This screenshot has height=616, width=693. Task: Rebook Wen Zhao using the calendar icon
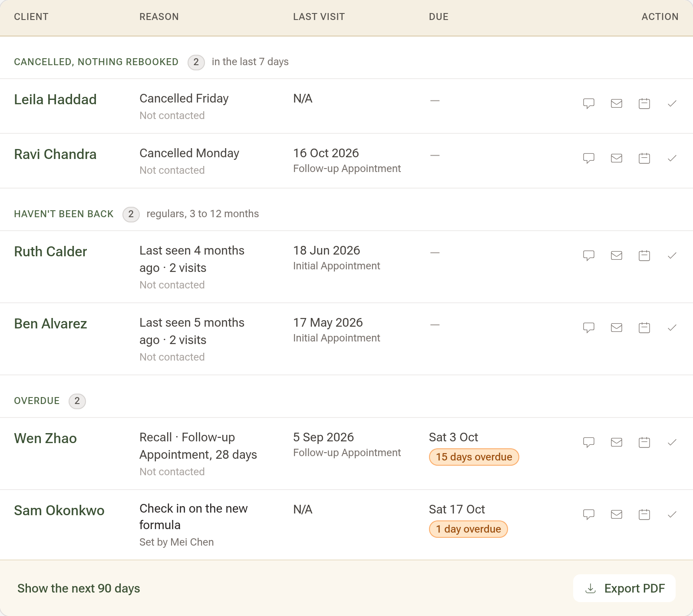[x=644, y=442]
